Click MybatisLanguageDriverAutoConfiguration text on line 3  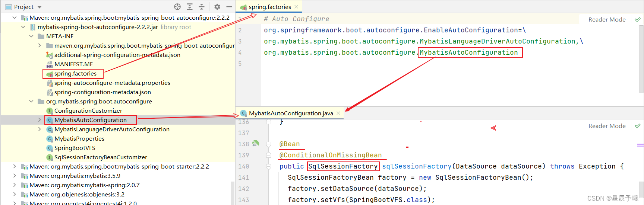tap(498, 41)
